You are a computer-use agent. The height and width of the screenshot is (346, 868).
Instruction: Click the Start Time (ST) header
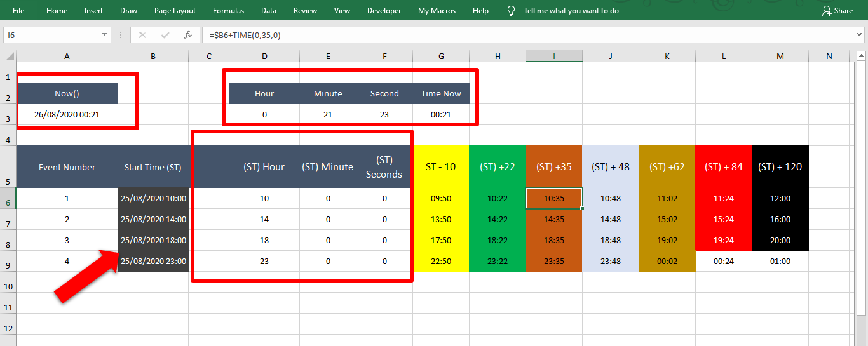tap(153, 167)
